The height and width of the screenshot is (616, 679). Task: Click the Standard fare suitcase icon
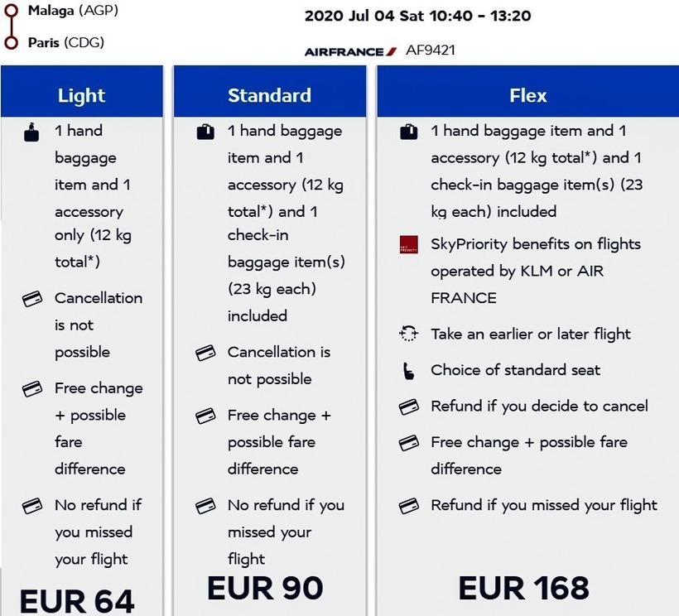pos(205,131)
